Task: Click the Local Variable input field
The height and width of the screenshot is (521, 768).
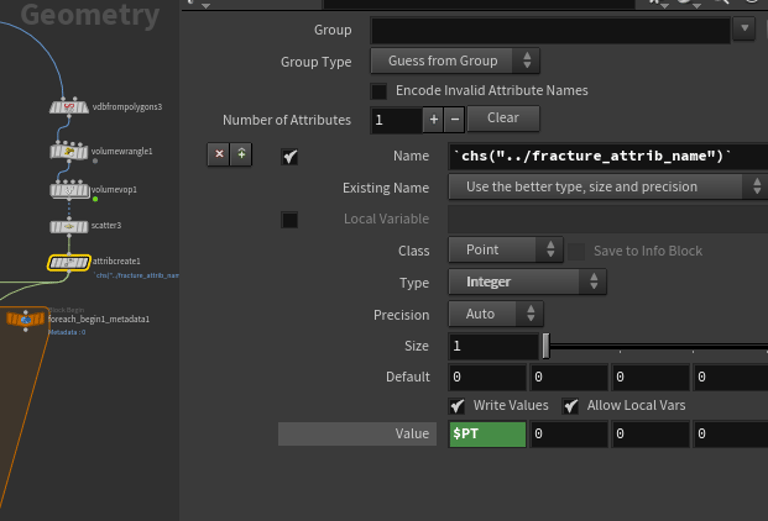Action: (x=608, y=219)
